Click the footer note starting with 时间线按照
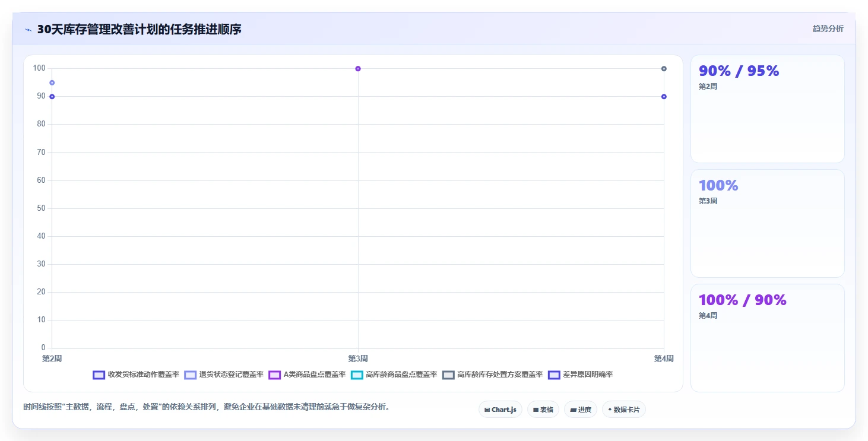This screenshot has width=868, height=441. point(206,407)
